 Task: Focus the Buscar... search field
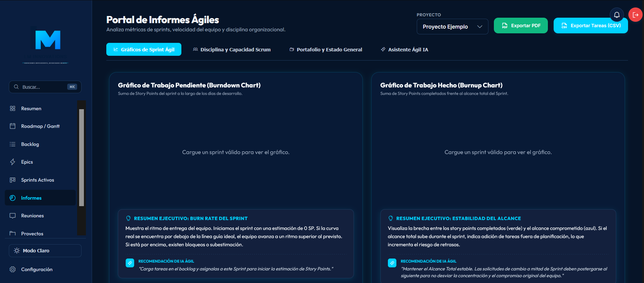click(45, 87)
